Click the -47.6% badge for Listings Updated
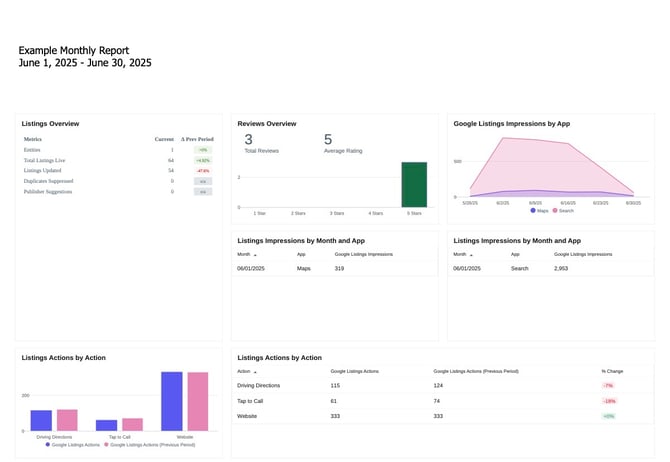The width and height of the screenshot is (670, 462). pyautogui.click(x=203, y=171)
